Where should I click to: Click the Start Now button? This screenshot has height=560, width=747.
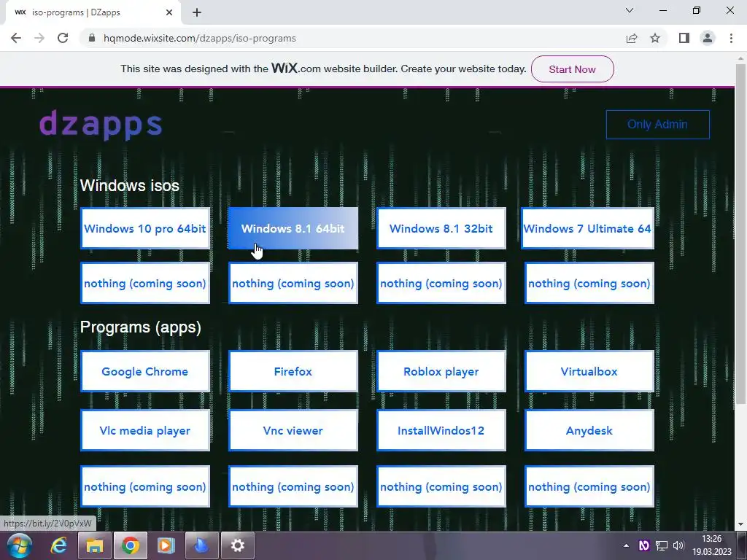[x=572, y=69]
